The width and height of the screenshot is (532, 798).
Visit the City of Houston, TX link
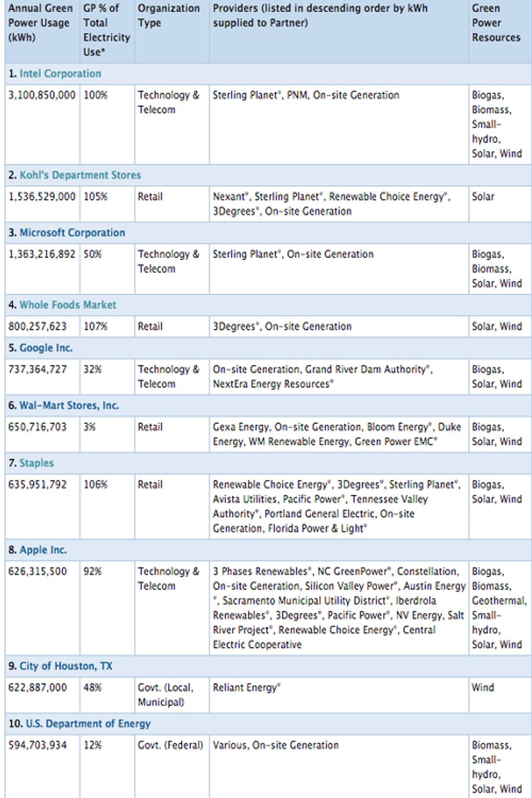click(x=66, y=666)
